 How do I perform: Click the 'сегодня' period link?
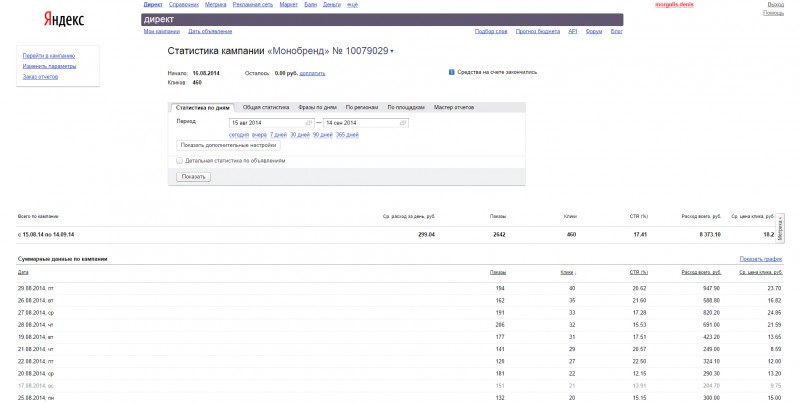(x=239, y=135)
